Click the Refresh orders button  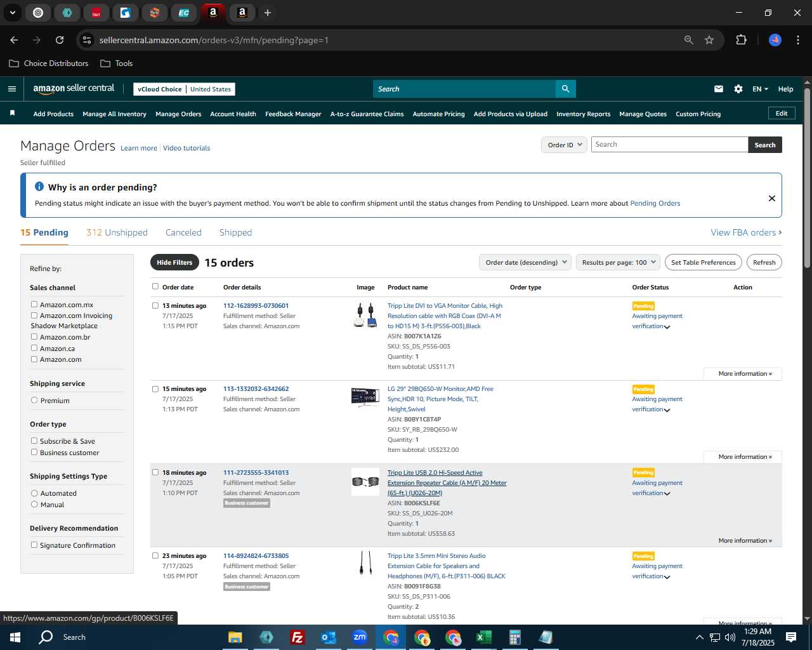[x=764, y=262]
